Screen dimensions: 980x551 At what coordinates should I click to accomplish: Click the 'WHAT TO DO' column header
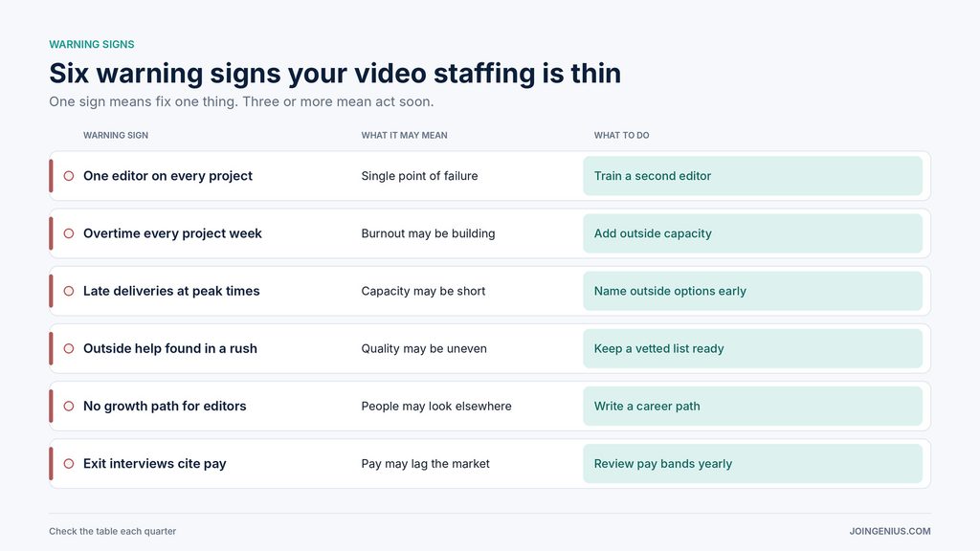pyautogui.click(x=621, y=135)
